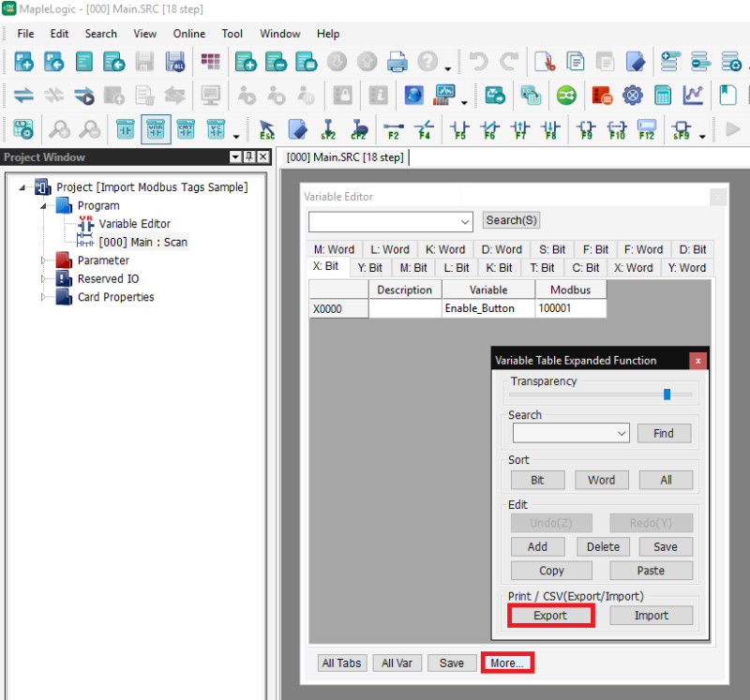Click the Esc selection arrow tool
This screenshot has height=700, width=750.
pyautogui.click(x=266, y=128)
